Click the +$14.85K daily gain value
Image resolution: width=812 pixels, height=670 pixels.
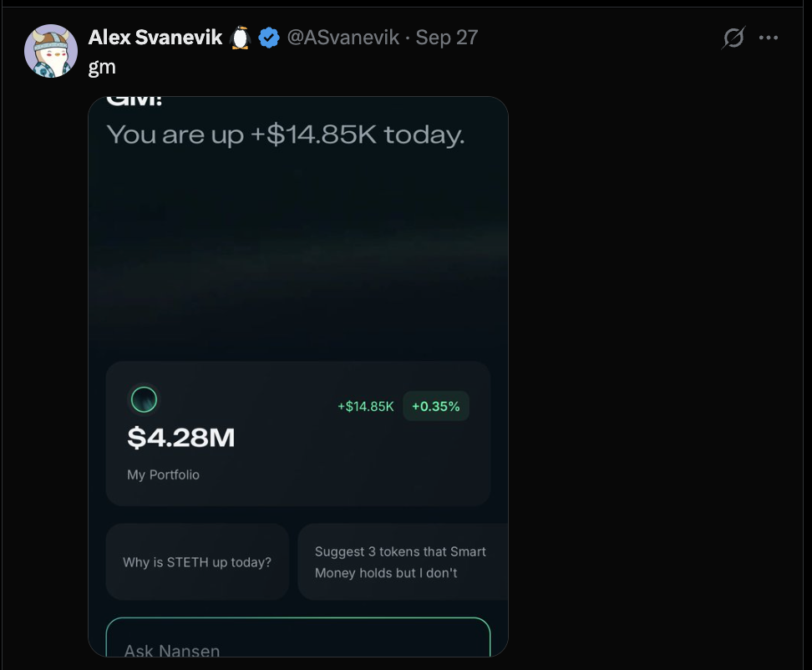pyautogui.click(x=366, y=407)
